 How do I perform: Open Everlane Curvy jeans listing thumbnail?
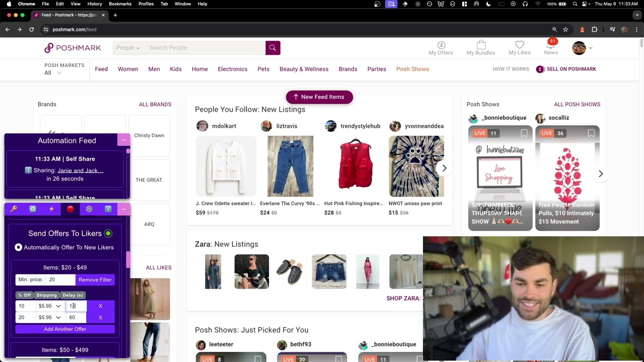tap(290, 166)
